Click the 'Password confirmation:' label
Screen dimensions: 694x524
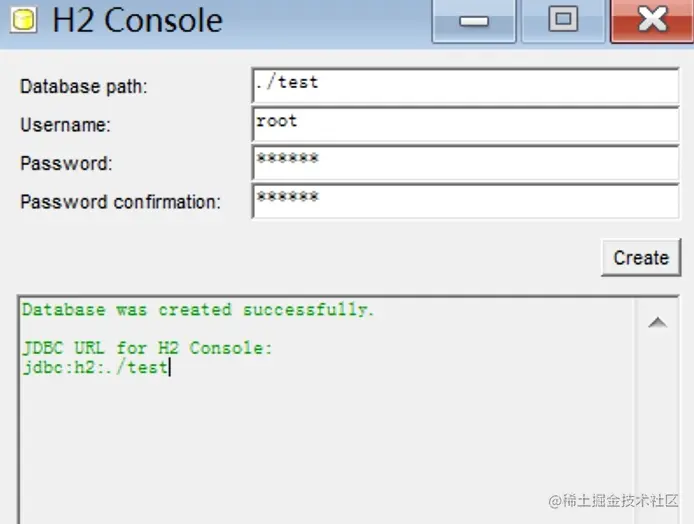pos(120,202)
